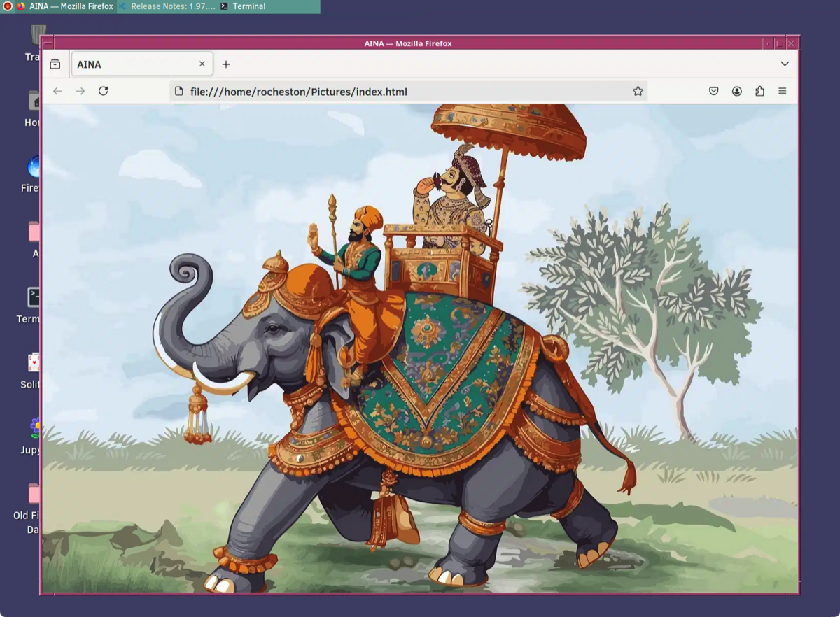Switch to Terminal in the top taskbar
The image size is (840, 617).
[x=244, y=6]
